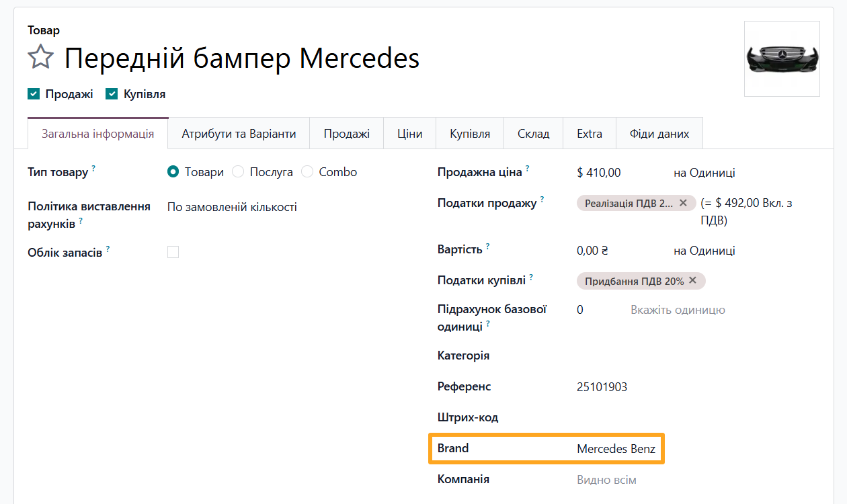Open the Ціни tab

(409, 134)
